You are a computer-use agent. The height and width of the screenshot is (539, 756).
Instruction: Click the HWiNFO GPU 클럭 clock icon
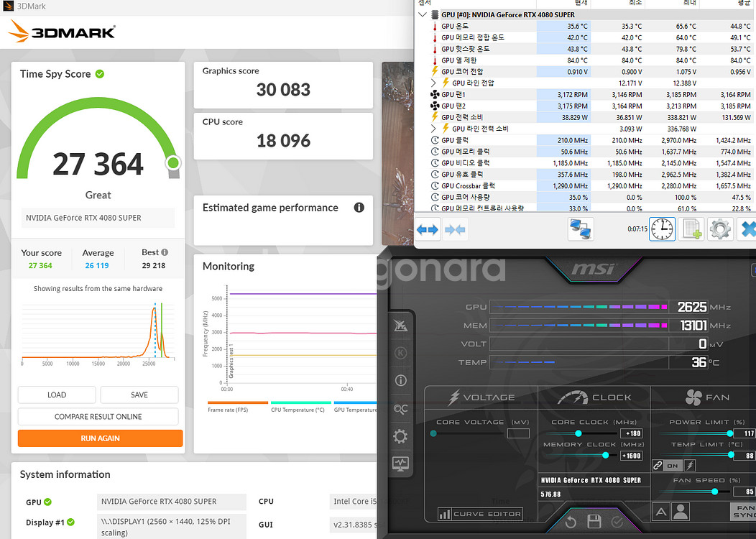434,140
